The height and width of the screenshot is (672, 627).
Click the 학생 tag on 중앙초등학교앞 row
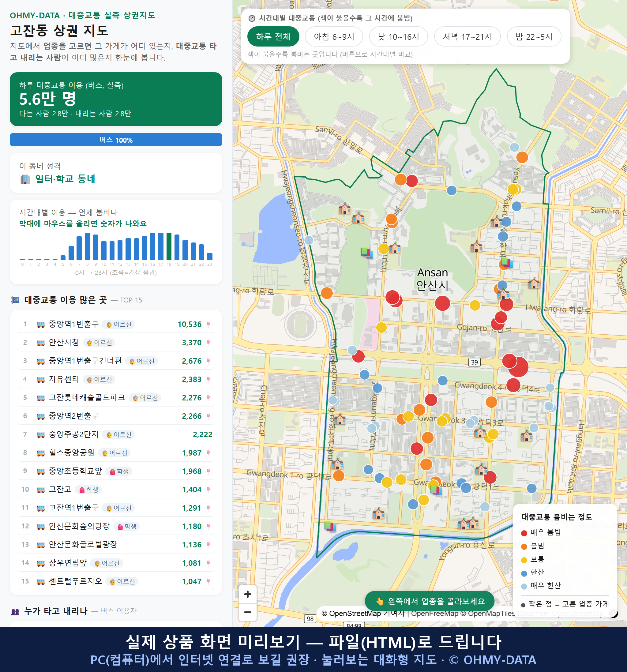[x=119, y=471]
